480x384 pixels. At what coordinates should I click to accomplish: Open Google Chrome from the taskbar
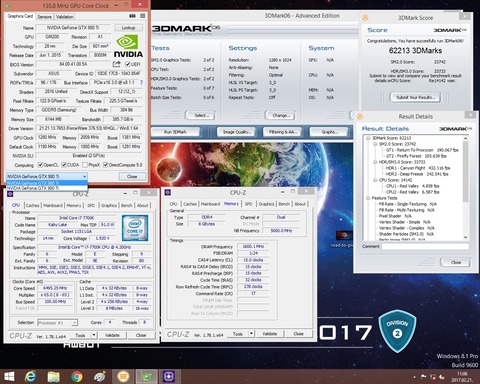click(77, 377)
